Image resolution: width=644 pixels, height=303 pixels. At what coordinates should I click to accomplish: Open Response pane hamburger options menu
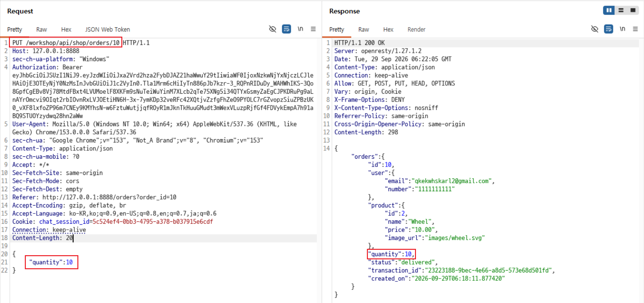pyautogui.click(x=635, y=29)
